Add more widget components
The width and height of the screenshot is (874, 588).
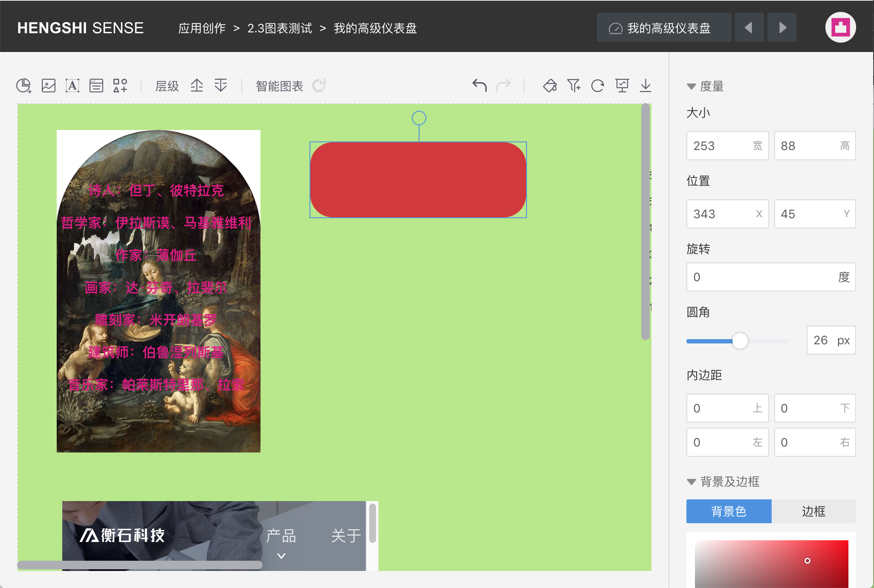120,86
